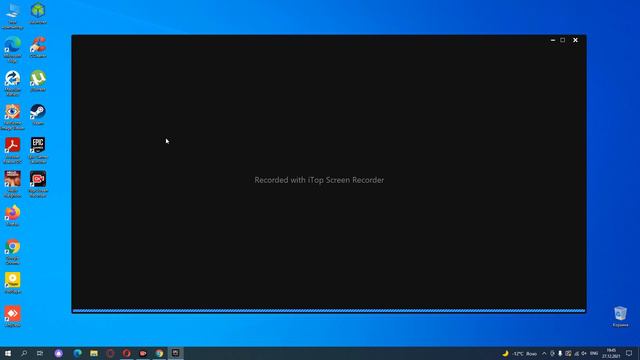Screen dimensions: 640x360
Task: Open the microphone tray icon
Action: tap(560, 353)
